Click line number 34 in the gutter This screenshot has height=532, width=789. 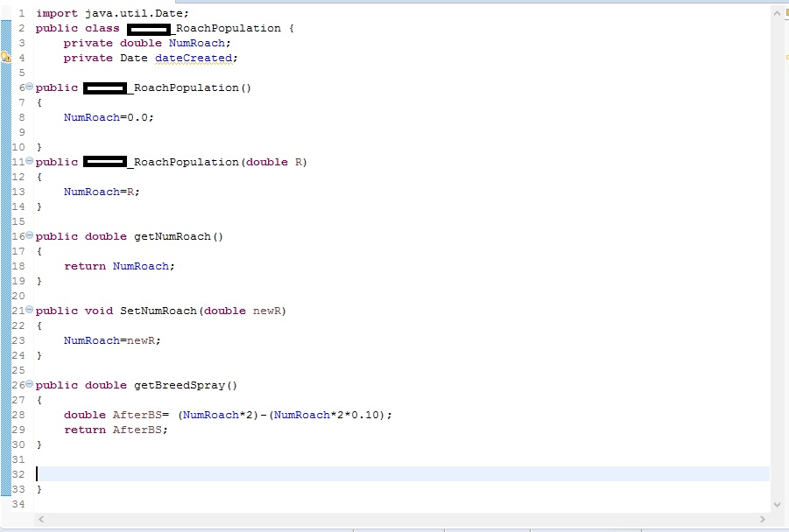coord(18,504)
